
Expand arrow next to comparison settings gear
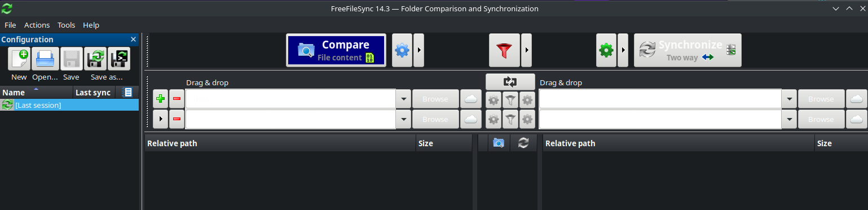click(418, 50)
